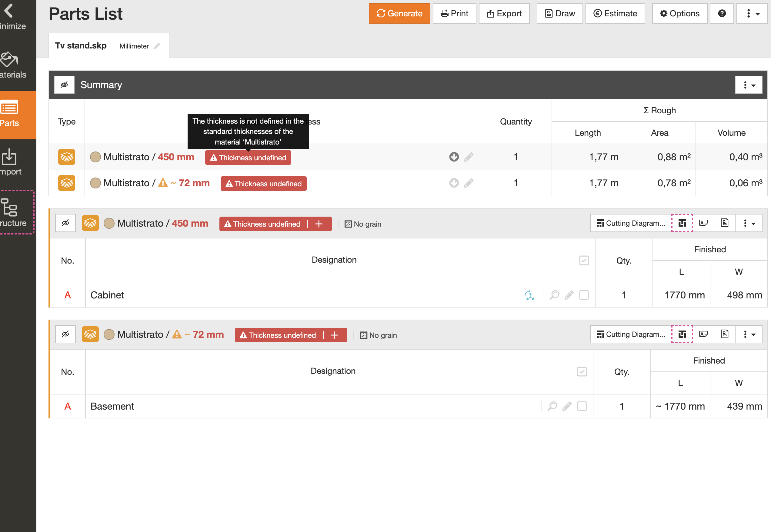771x532 pixels.
Task: Hide the Summary section with eye toggle
Action: (x=64, y=85)
